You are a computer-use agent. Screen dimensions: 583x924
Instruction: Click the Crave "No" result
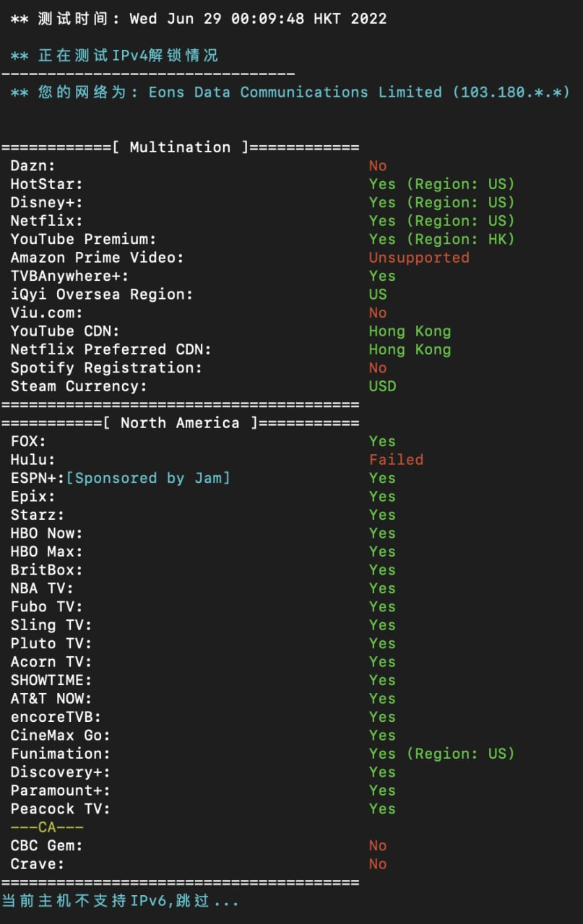[378, 864]
